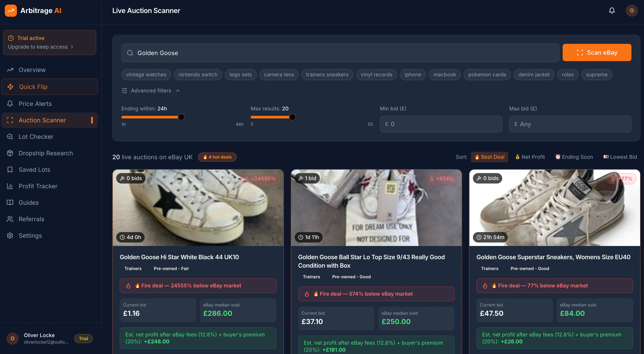
Task: Select the vinyl records chip
Action: tap(376, 75)
